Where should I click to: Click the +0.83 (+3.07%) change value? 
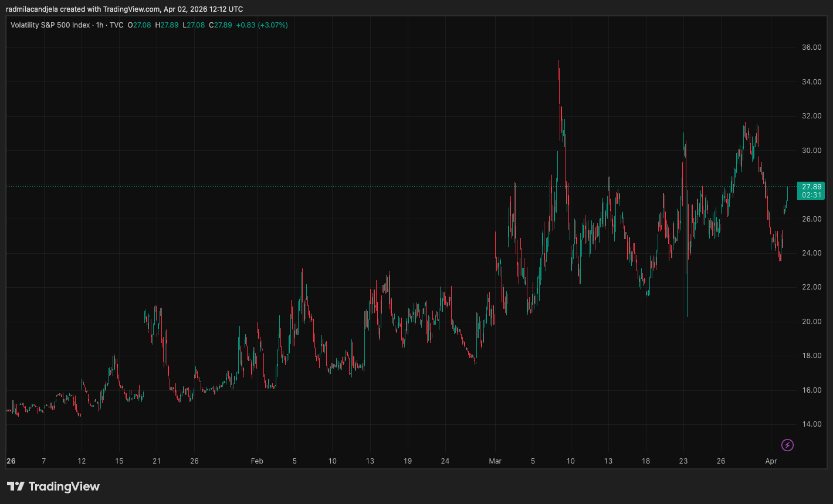click(x=263, y=25)
